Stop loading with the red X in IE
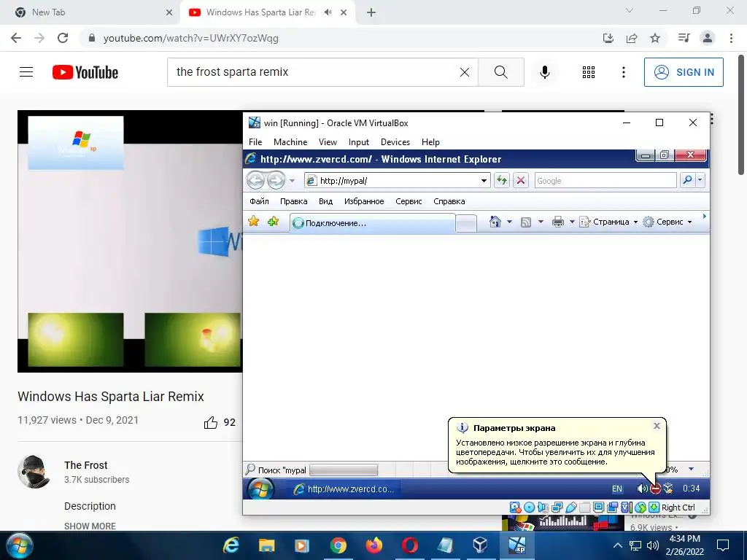 pos(521,181)
